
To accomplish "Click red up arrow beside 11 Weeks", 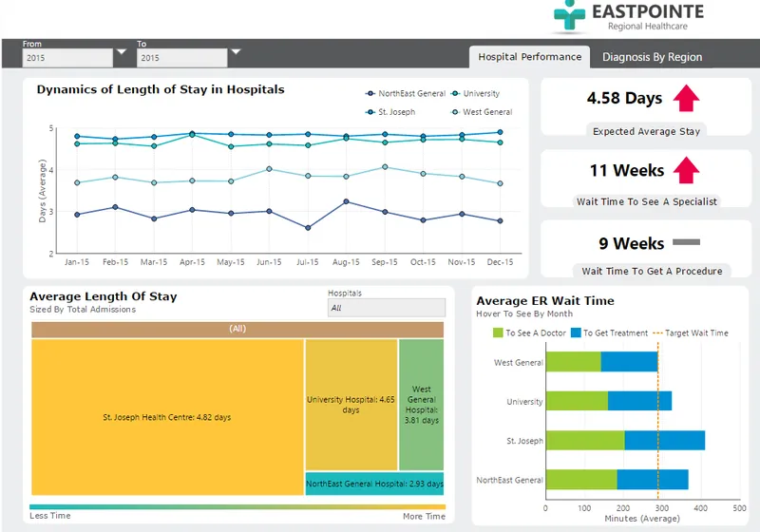I will pyautogui.click(x=686, y=170).
